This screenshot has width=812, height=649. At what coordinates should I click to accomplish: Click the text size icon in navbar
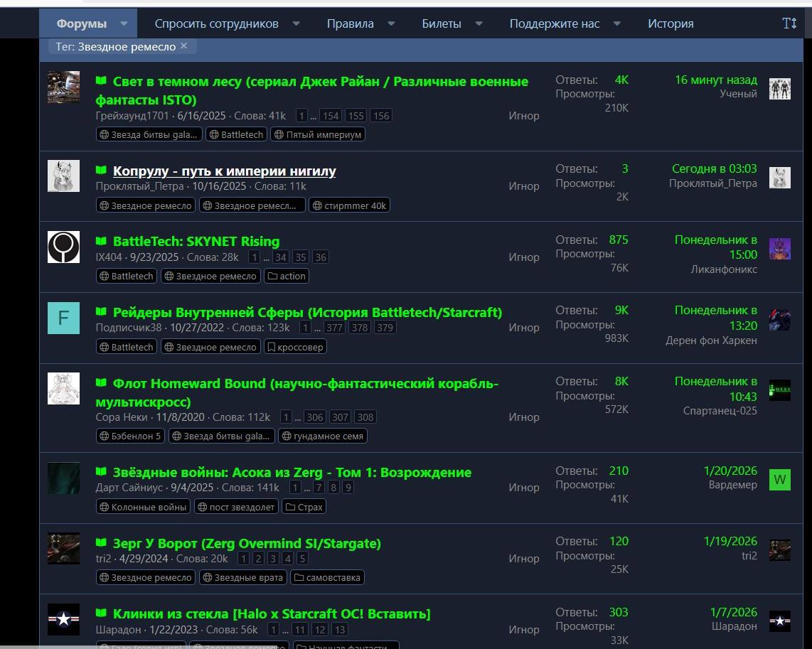(x=789, y=23)
